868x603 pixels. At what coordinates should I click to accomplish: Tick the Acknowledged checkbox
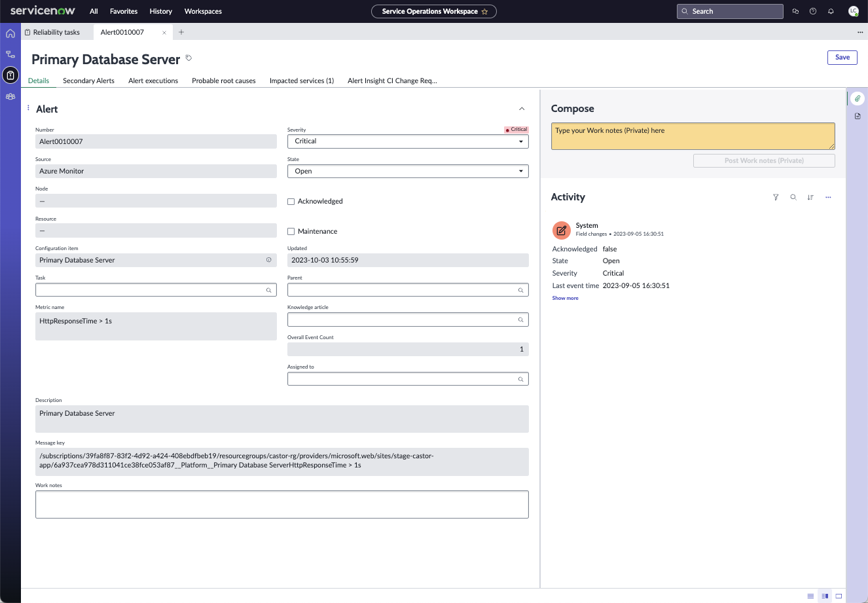[291, 202]
